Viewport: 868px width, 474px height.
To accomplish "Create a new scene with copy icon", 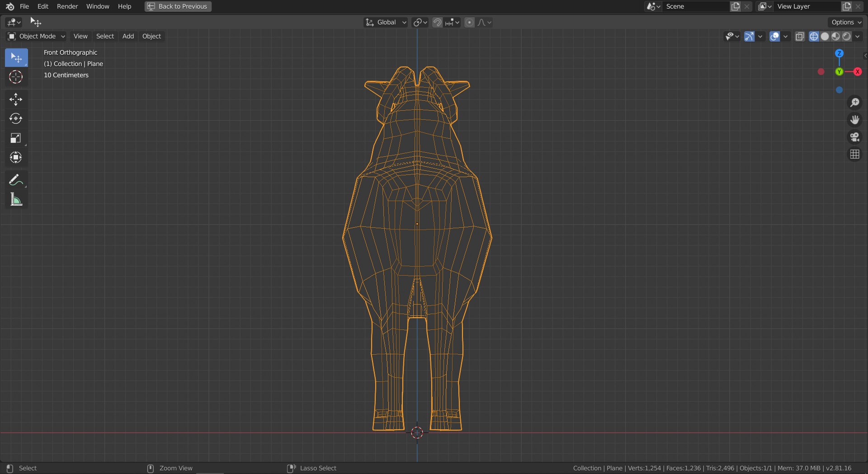I will (x=736, y=6).
